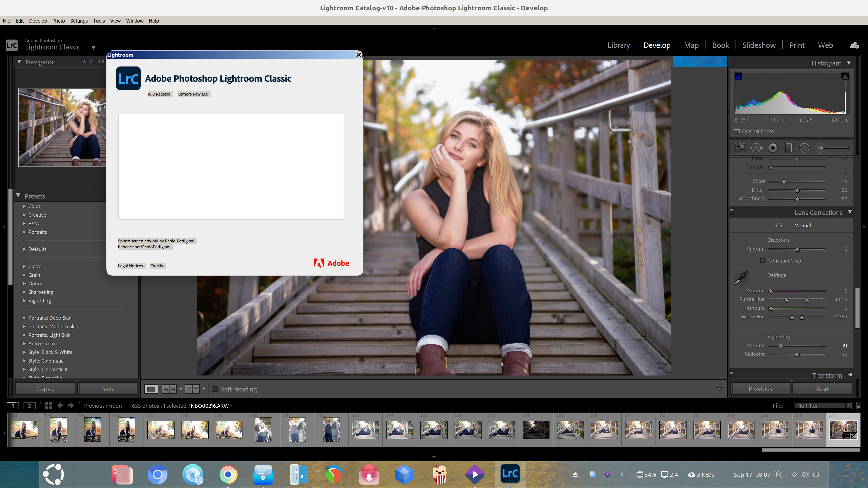This screenshot has height=488, width=868.
Task: Select the Radial Filter tool
Action: tap(804, 148)
